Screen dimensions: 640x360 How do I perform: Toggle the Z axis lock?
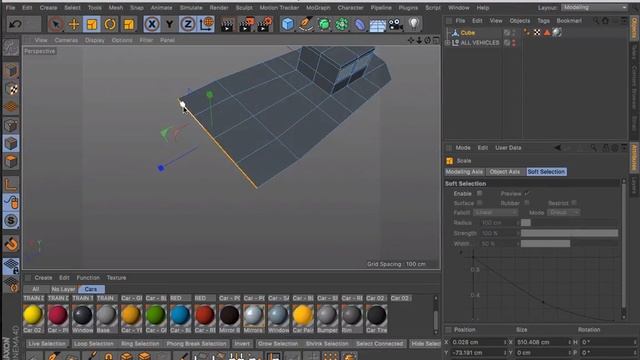click(188, 24)
